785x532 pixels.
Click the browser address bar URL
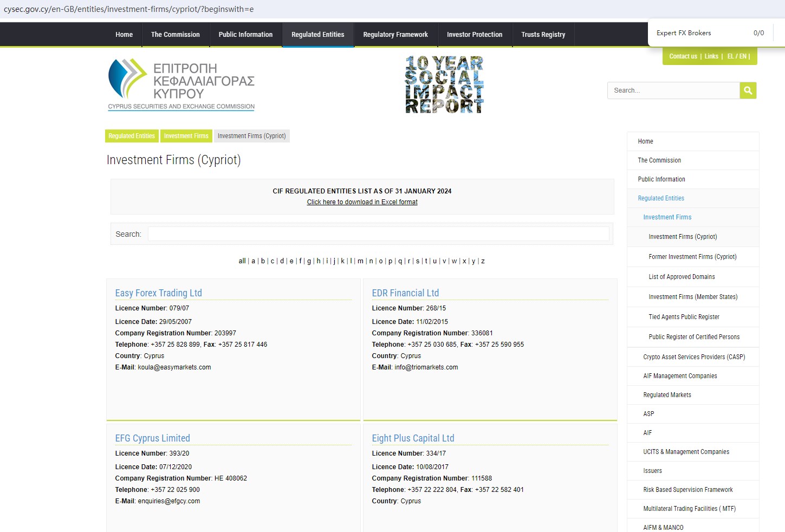click(129, 9)
